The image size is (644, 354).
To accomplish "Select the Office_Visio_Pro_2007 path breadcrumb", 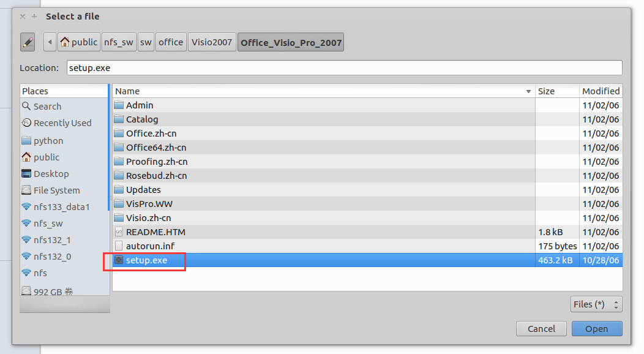I will (291, 42).
